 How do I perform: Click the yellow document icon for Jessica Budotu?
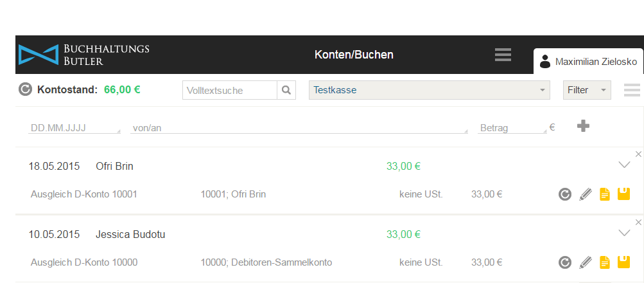coord(605,262)
